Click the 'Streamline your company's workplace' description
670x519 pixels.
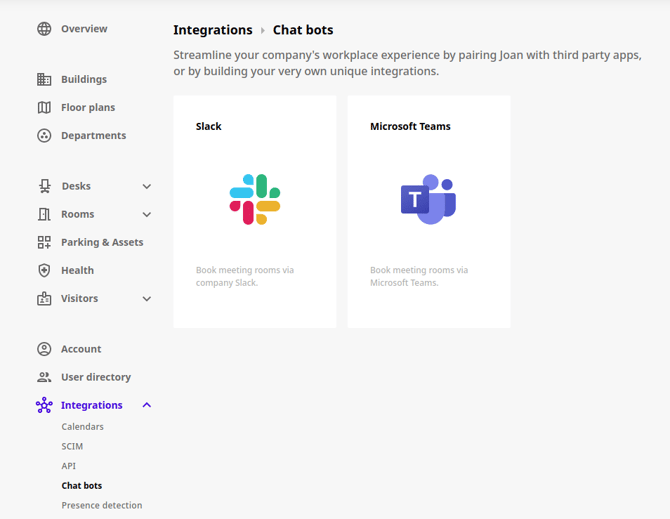click(x=408, y=63)
